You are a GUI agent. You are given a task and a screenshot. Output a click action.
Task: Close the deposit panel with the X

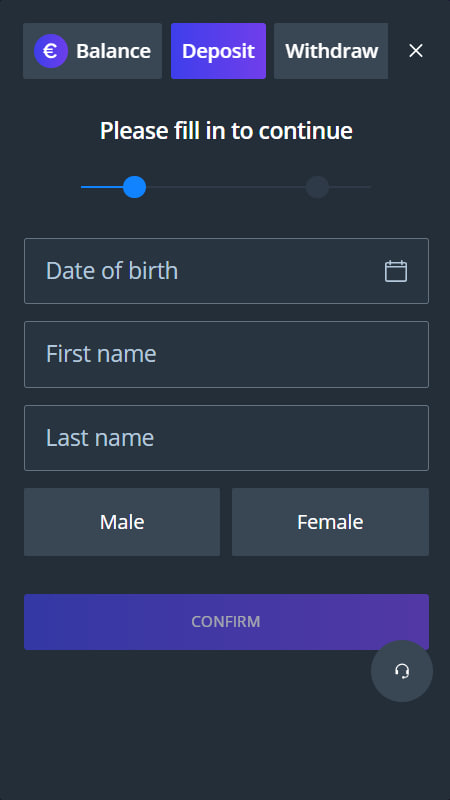[x=416, y=51]
